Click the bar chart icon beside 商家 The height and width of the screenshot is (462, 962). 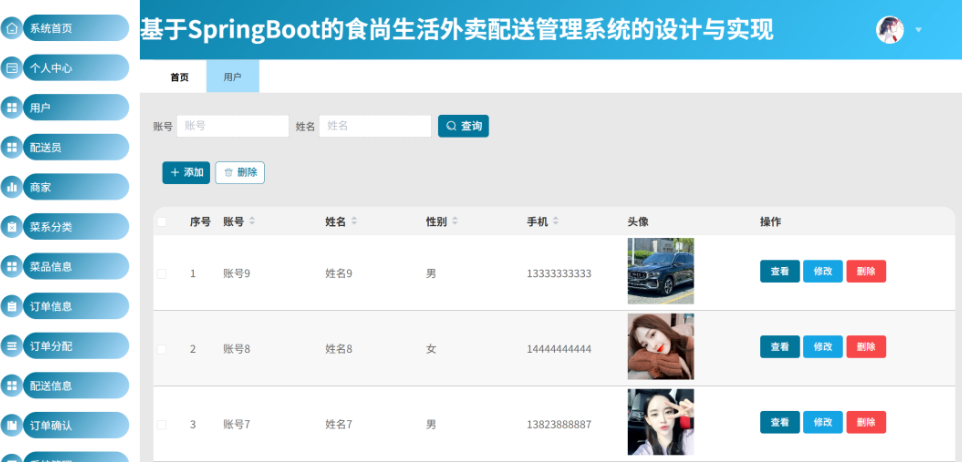[11, 187]
